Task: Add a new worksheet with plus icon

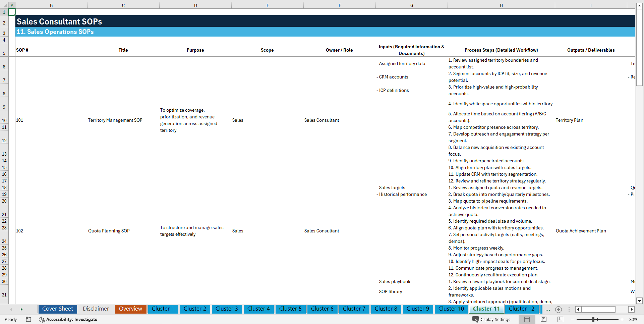Action: pos(559,309)
